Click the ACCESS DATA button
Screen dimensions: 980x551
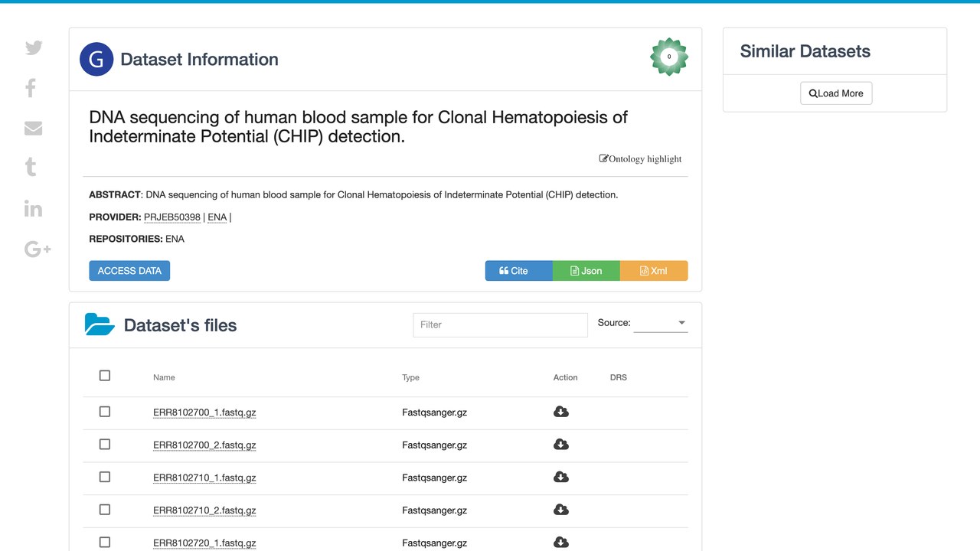pos(129,271)
